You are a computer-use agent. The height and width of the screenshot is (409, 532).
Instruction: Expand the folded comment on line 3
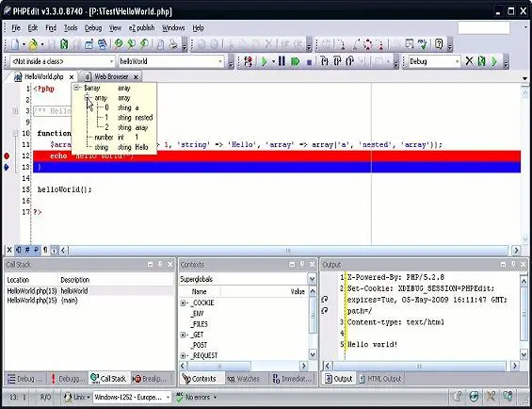pos(15,111)
